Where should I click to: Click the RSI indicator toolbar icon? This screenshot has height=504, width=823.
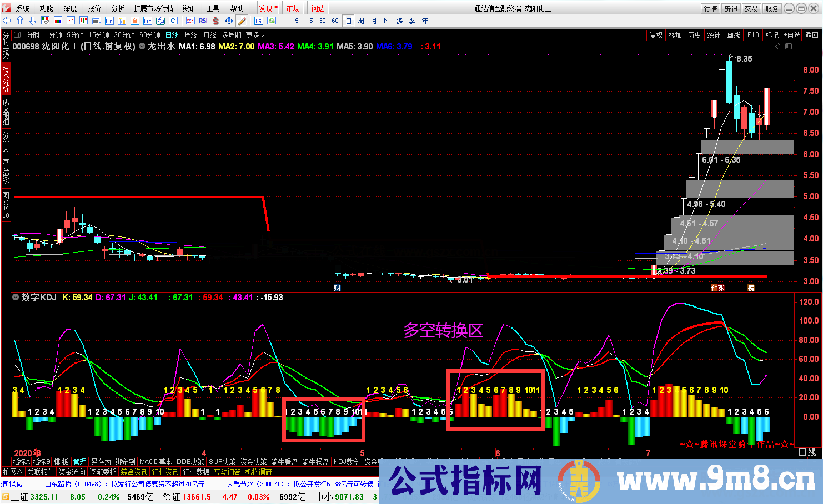pyautogui.click(x=203, y=21)
